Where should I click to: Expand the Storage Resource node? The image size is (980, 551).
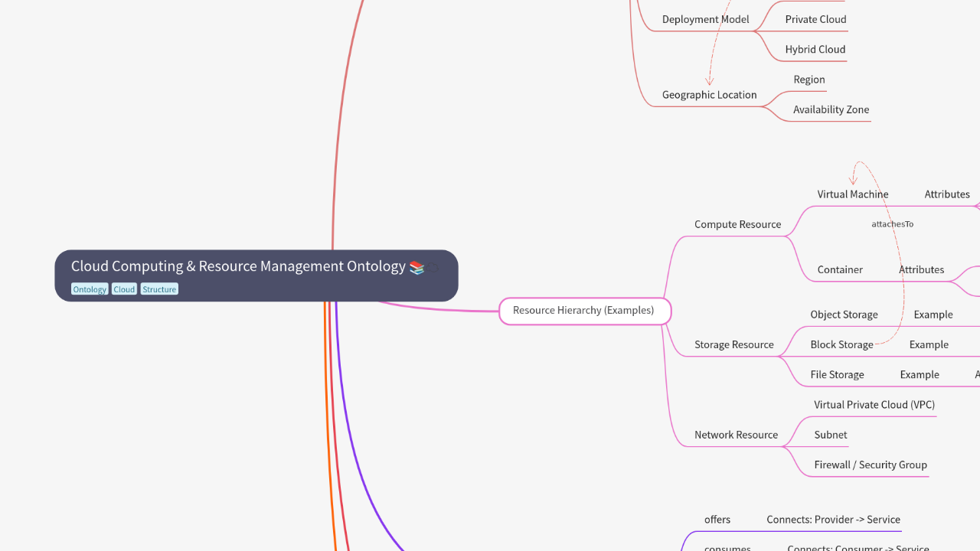point(733,344)
